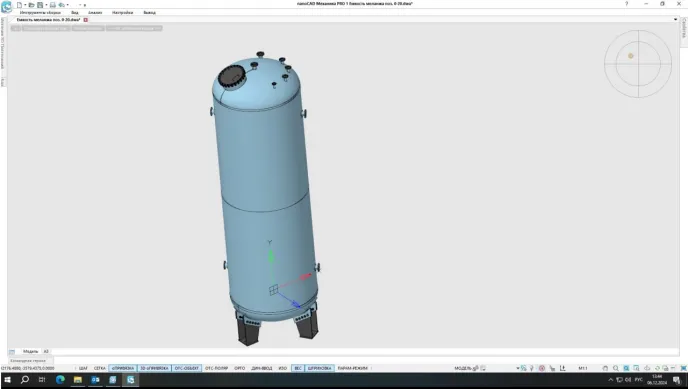
Task: Toggle the ОРТО mode in status bar
Action: (240, 368)
